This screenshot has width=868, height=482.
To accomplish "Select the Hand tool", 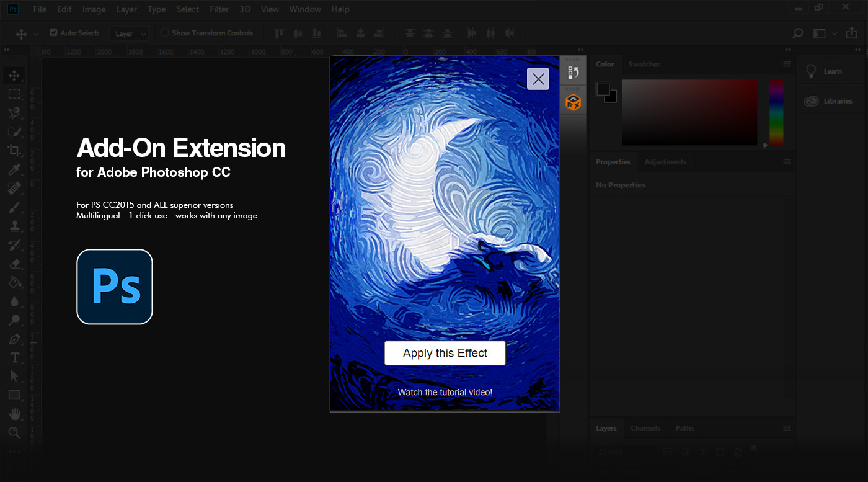I will pyautogui.click(x=14, y=414).
